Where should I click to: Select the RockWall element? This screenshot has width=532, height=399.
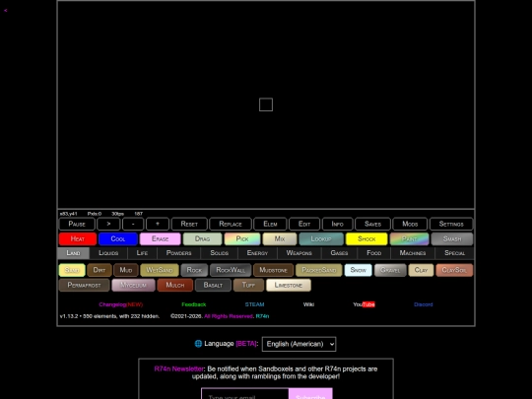231,270
